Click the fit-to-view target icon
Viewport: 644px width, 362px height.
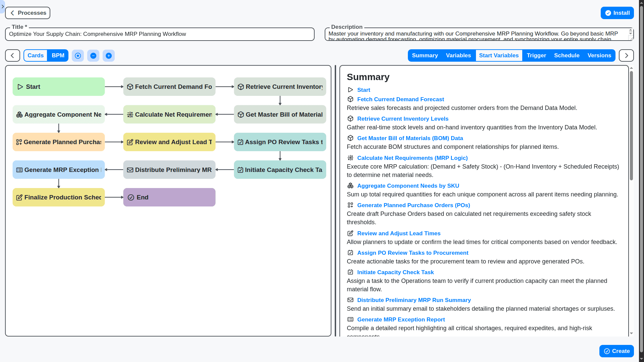point(78,56)
